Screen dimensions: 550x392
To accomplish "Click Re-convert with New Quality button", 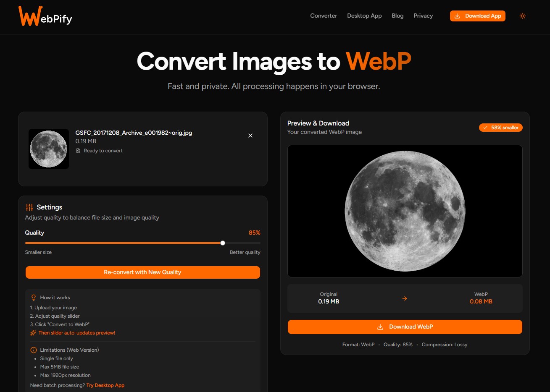I will pyautogui.click(x=143, y=272).
